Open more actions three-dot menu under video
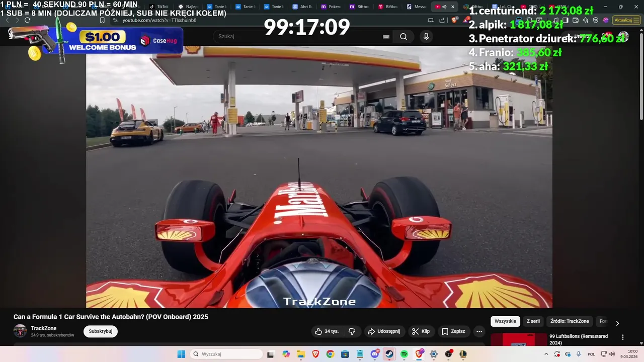The height and width of the screenshot is (362, 644). 479,331
